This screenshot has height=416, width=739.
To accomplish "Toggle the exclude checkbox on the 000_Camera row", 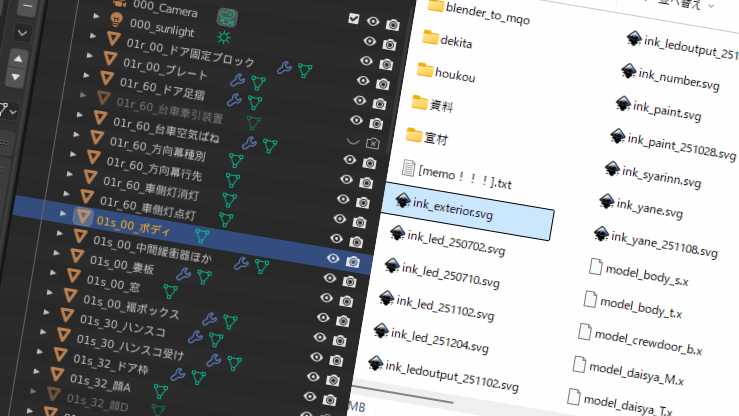I will click(x=354, y=19).
